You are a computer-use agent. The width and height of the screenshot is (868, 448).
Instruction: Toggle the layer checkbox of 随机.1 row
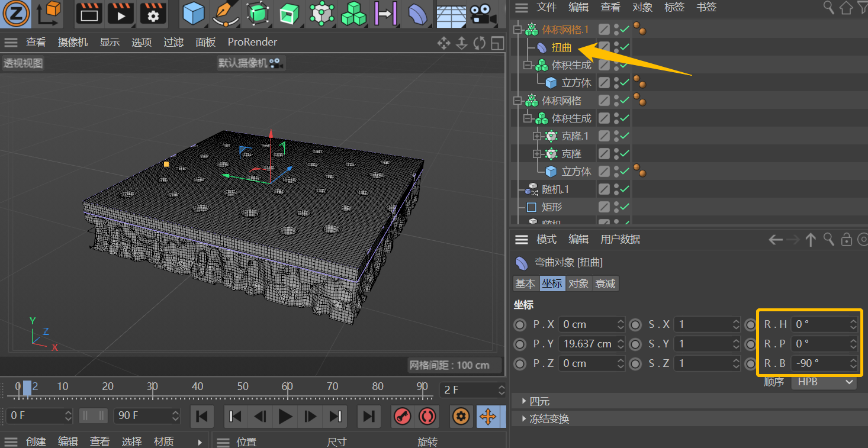coord(604,189)
